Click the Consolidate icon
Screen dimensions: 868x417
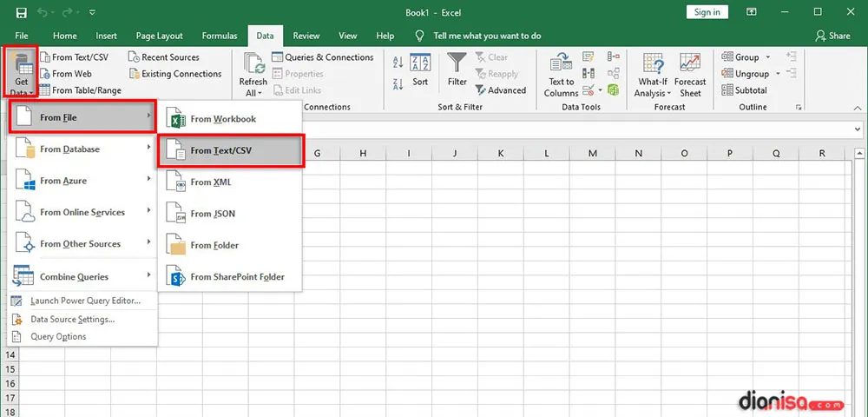coord(614,57)
